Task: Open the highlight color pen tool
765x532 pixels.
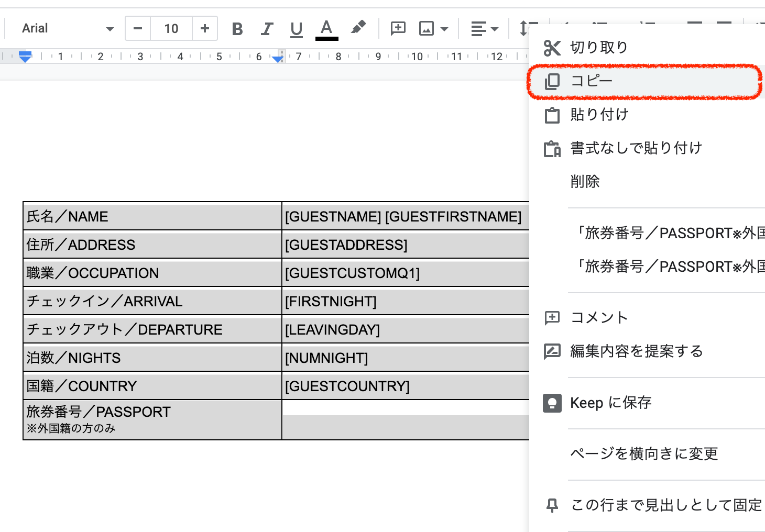Action: point(358,28)
